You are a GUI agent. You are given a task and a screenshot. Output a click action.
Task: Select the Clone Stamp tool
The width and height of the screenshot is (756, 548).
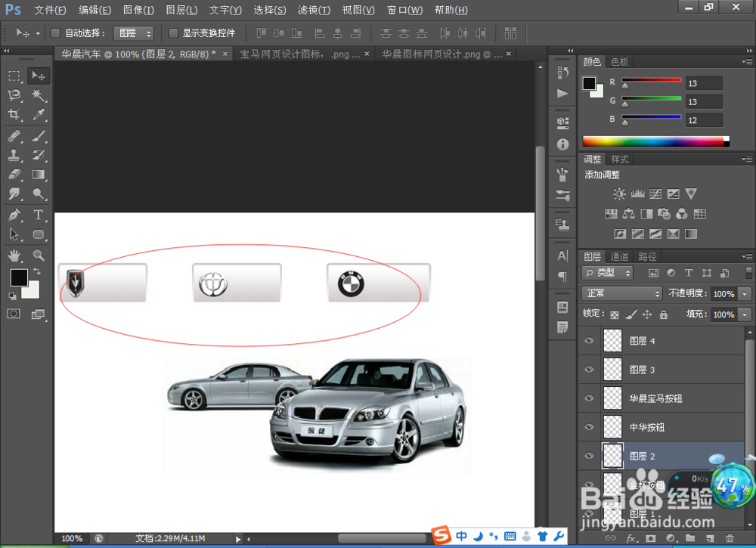pyautogui.click(x=14, y=155)
